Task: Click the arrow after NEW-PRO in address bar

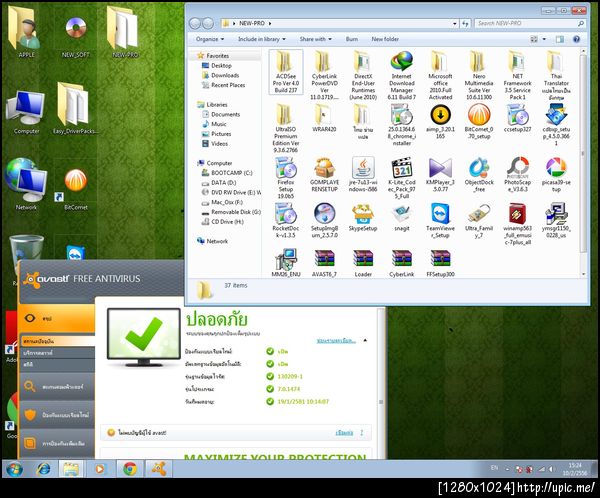Action: (270, 23)
